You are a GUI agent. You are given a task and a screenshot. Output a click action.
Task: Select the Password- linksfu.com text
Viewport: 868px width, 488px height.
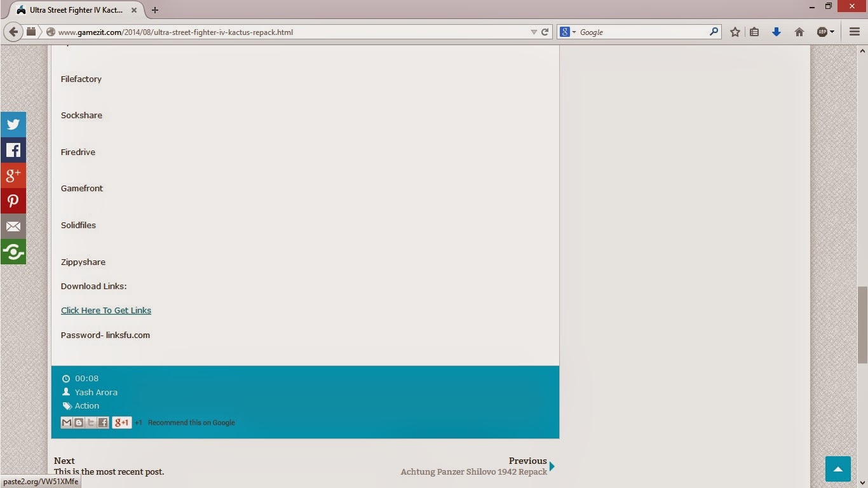pos(105,335)
